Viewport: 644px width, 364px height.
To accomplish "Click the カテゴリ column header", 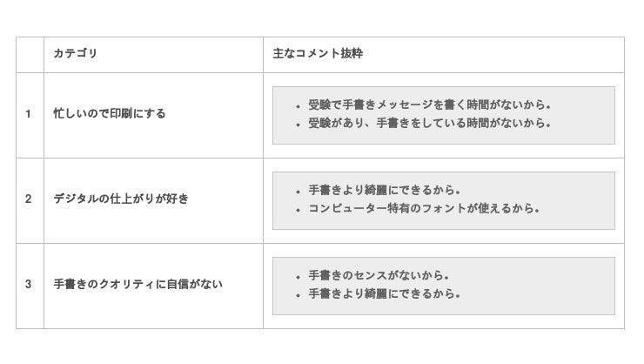I will click(76, 54).
